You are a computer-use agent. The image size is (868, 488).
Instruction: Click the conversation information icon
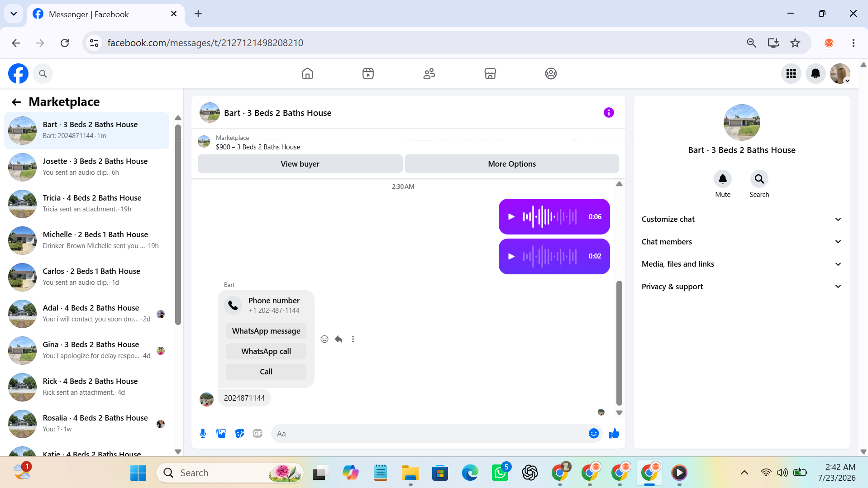pos(609,113)
